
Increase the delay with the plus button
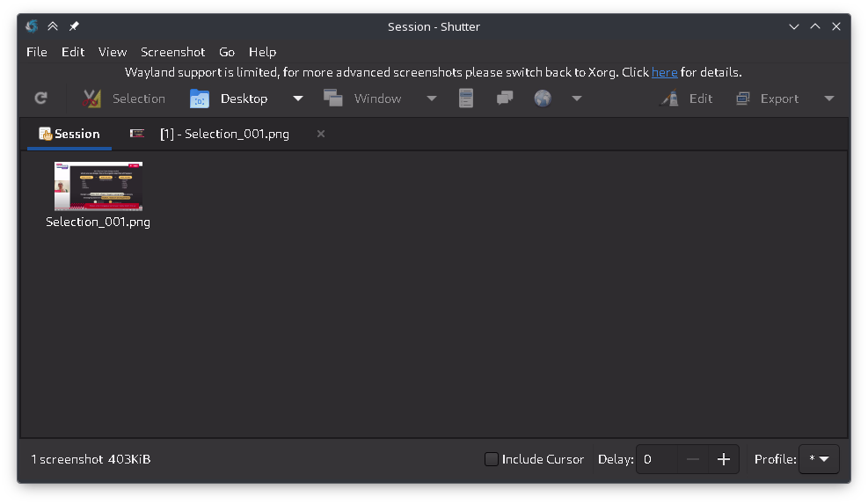pyautogui.click(x=724, y=459)
